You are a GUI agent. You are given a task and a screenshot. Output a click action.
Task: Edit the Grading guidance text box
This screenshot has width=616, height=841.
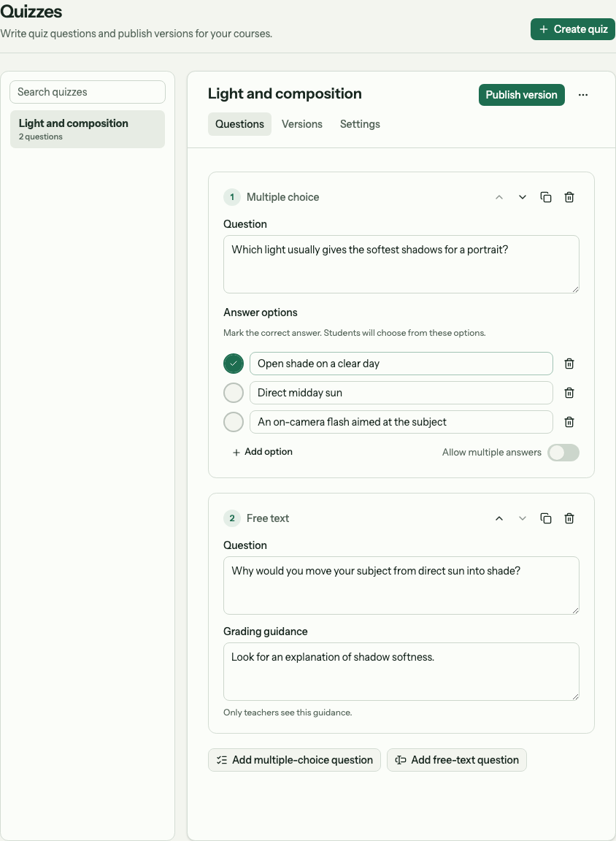[x=401, y=672]
